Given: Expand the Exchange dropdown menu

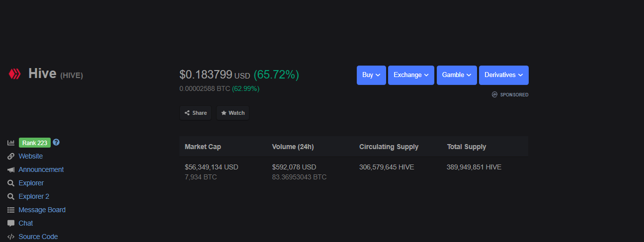Looking at the screenshot, I should click(x=411, y=75).
